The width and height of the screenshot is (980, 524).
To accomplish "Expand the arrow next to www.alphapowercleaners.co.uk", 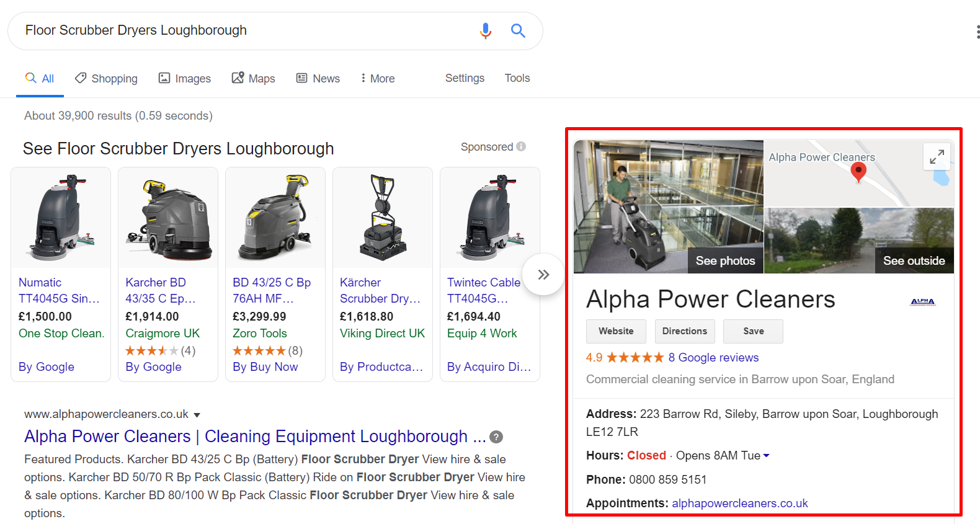I will pos(197,415).
